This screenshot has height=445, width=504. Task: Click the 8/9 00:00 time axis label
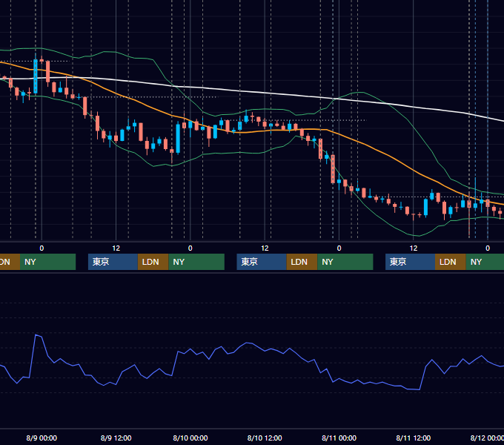(x=42, y=438)
